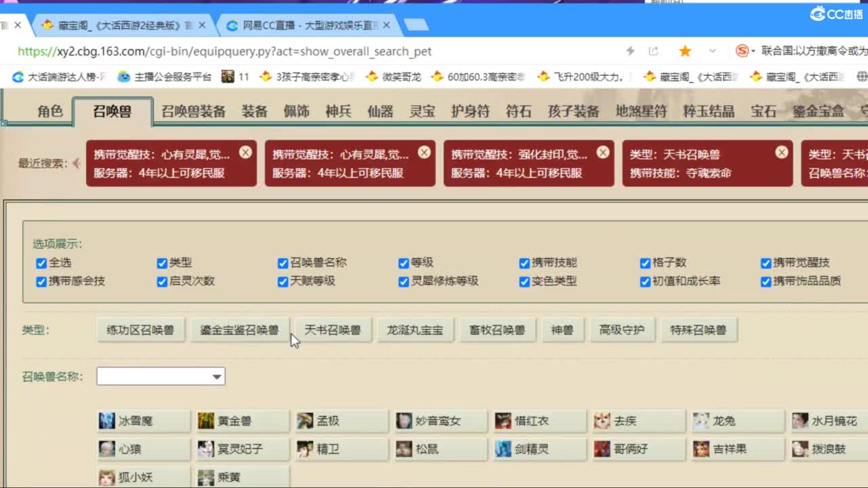Uncheck the 携带感会技 checkbox

[x=41, y=281]
